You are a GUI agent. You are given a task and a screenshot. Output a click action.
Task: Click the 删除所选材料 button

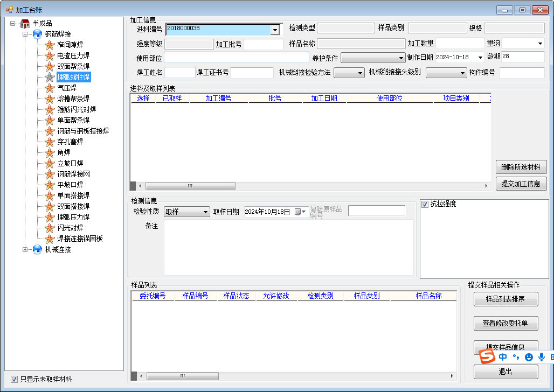pyautogui.click(x=521, y=167)
